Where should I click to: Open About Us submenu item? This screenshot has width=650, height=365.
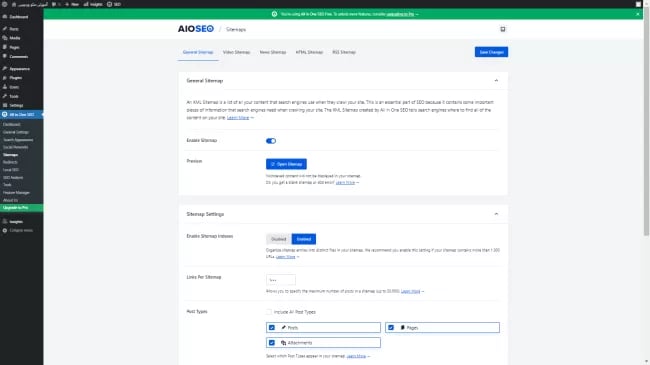click(x=10, y=200)
